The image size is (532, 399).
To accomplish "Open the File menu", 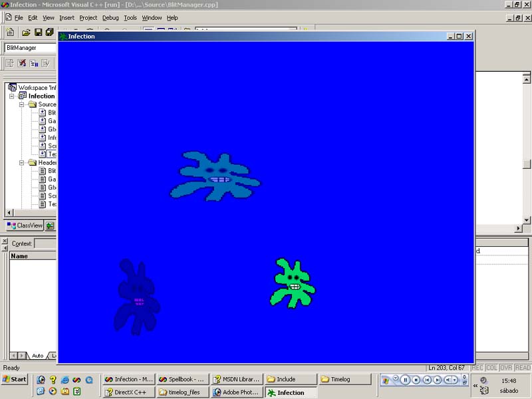I will (x=19, y=18).
